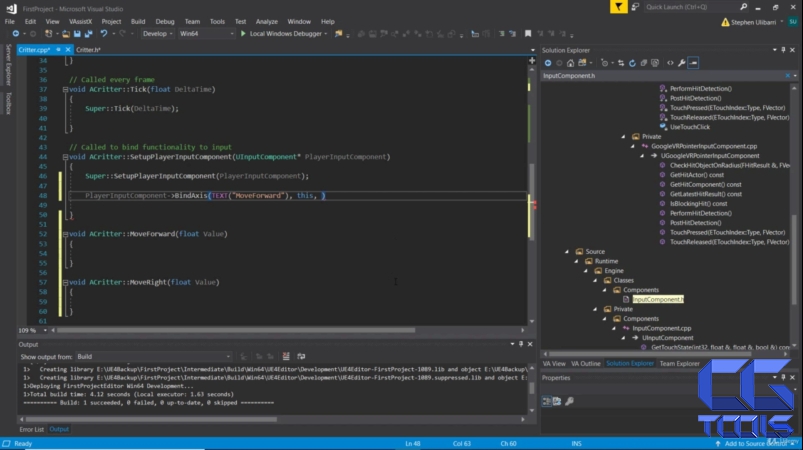Click the Open File toolbar icon
This screenshot has width=803, height=450.
(66, 34)
